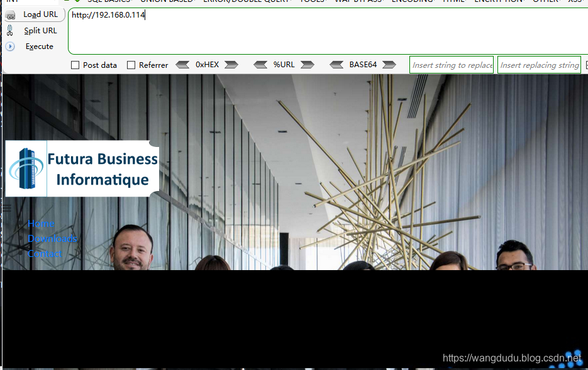Click into the URL text field

[x=328, y=31]
